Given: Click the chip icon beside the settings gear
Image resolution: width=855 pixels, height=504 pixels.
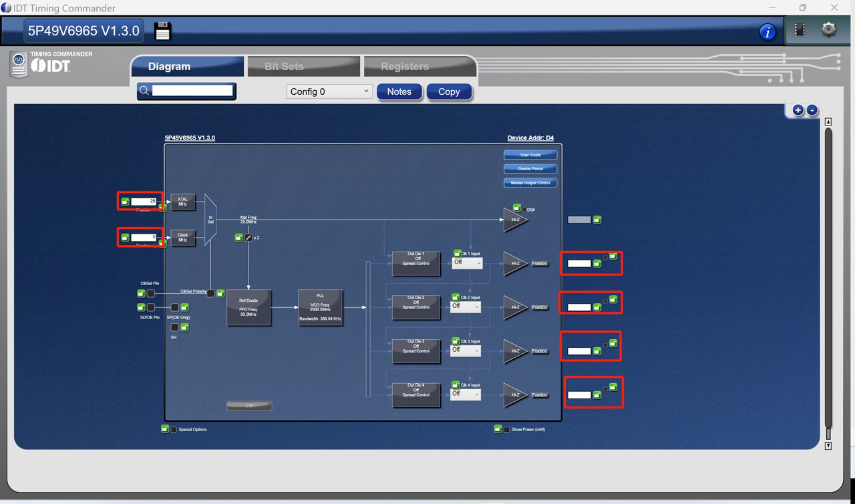Looking at the screenshot, I should (x=800, y=30).
